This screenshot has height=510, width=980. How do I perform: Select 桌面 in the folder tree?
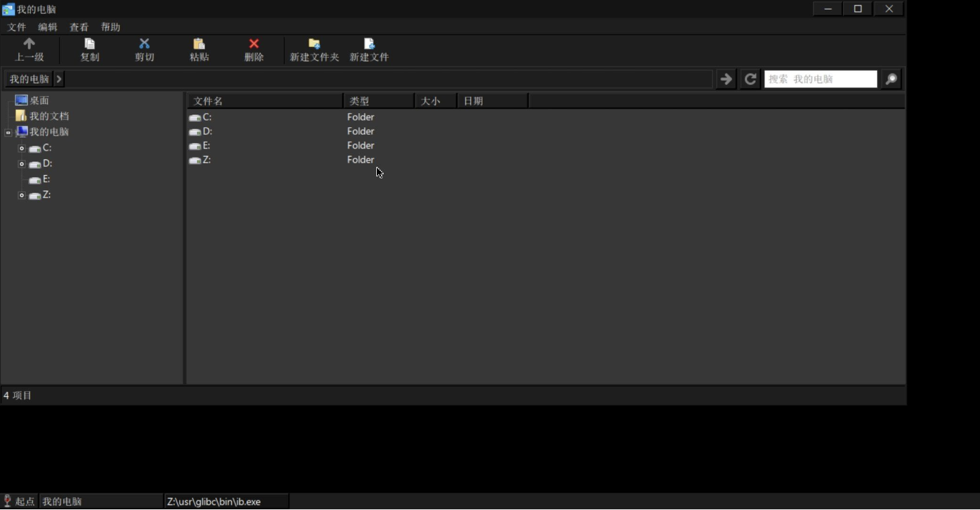(39, 100)
